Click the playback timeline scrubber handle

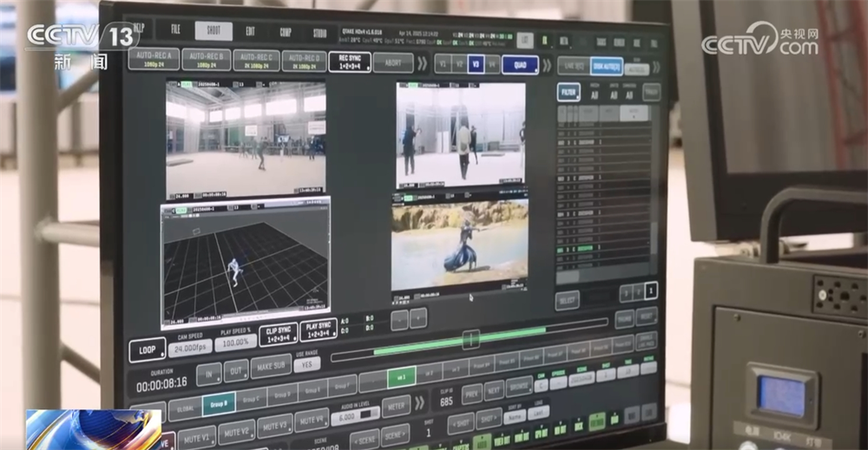pos(470,339)
